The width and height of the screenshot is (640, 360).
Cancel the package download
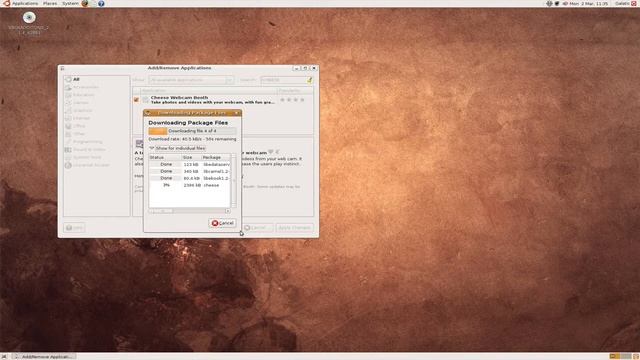pyautogui.click(x=222, y=223)
